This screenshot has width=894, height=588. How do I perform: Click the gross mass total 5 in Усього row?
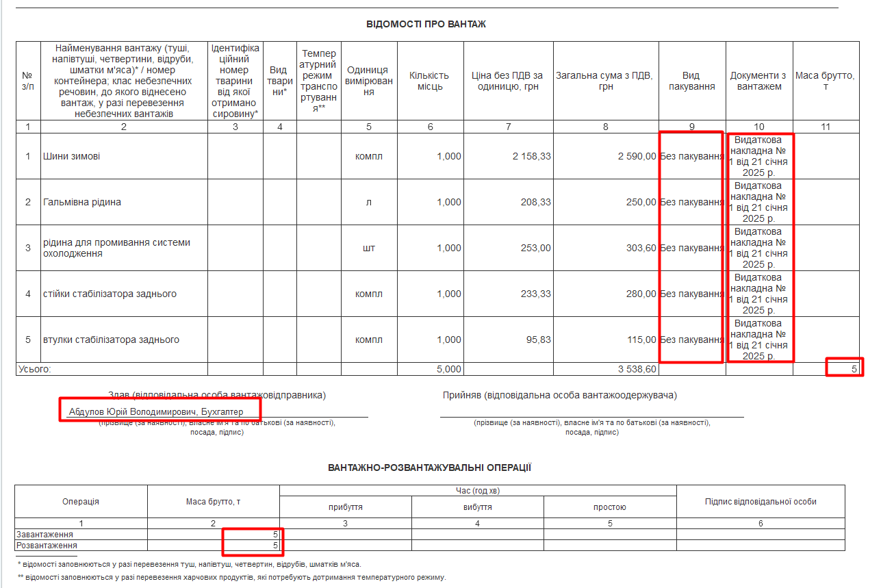[854, 369]
